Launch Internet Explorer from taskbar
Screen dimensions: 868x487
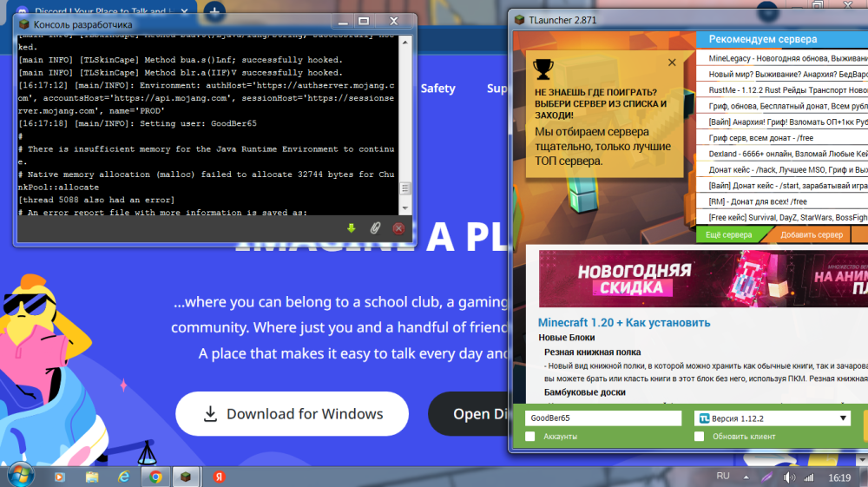click(123, 477)
